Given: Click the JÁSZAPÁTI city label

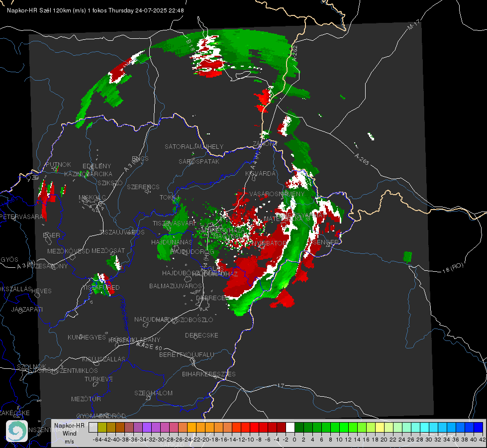Looking at the screenshot, I should [27, 309].
